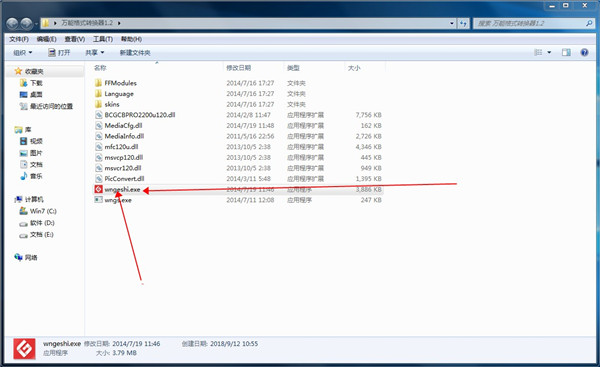The image size is (600, 367).
Task: Select the wngs.exe file icon
Action: pos(98,200)
